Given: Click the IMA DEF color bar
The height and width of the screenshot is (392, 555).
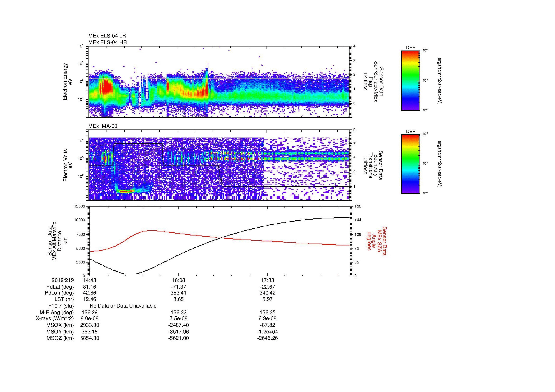Looking at the screenshot, I should point(410,164).
